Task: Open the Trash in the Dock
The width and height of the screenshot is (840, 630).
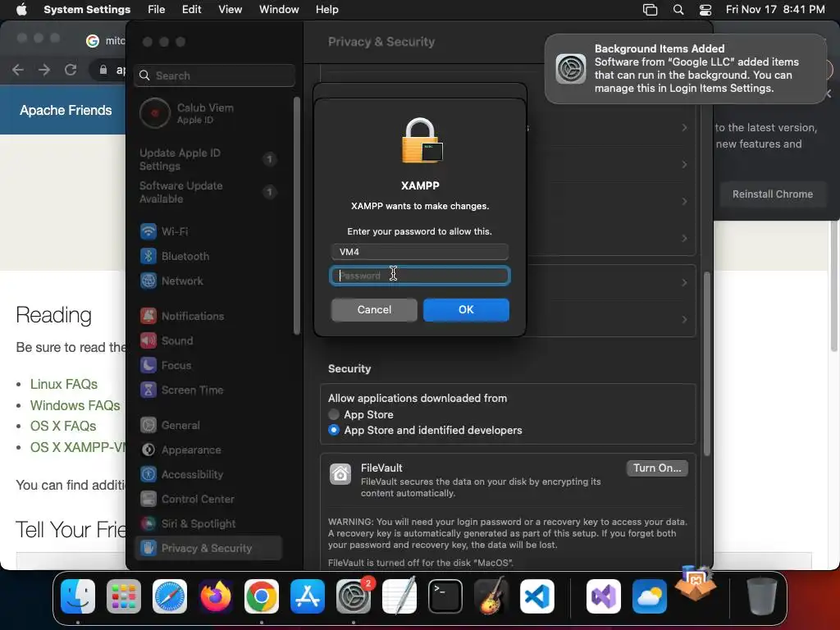Action: tap(762, 596)
